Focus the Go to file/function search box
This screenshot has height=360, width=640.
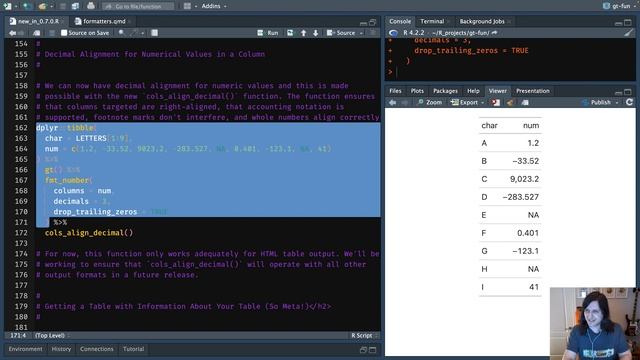138,6
